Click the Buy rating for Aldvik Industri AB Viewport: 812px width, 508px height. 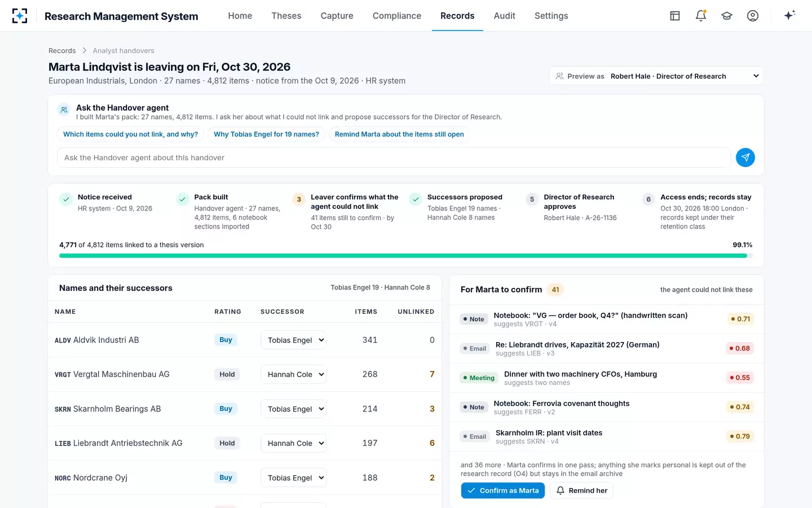(x=226, y=340)
